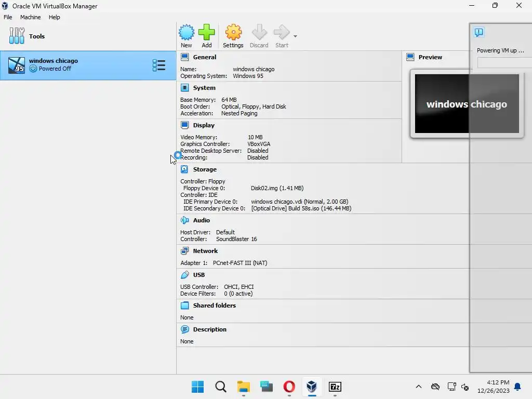The image size is (532, 399).
Task: Click the Build 58s.iso optical drive entry
Action: [301, 208]
